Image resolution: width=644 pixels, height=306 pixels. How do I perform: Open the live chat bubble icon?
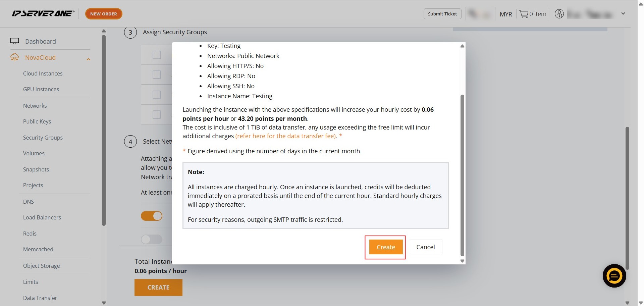614,276
